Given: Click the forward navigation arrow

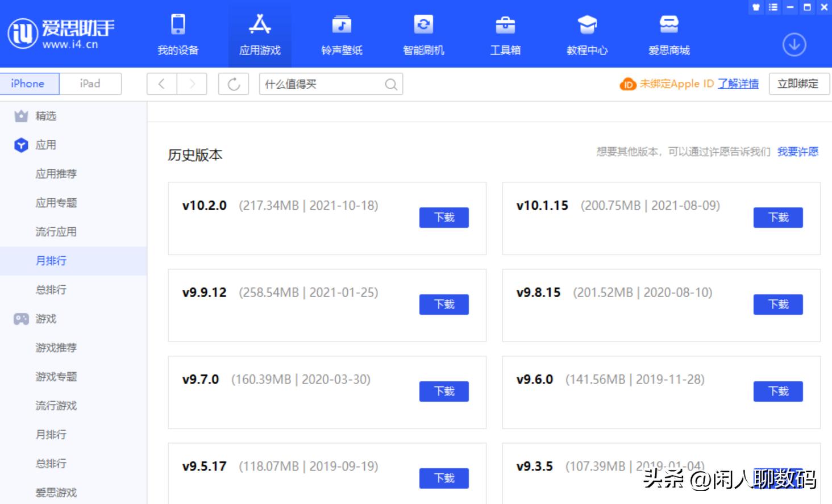Looking at the screenshot, I should (193, 84).
